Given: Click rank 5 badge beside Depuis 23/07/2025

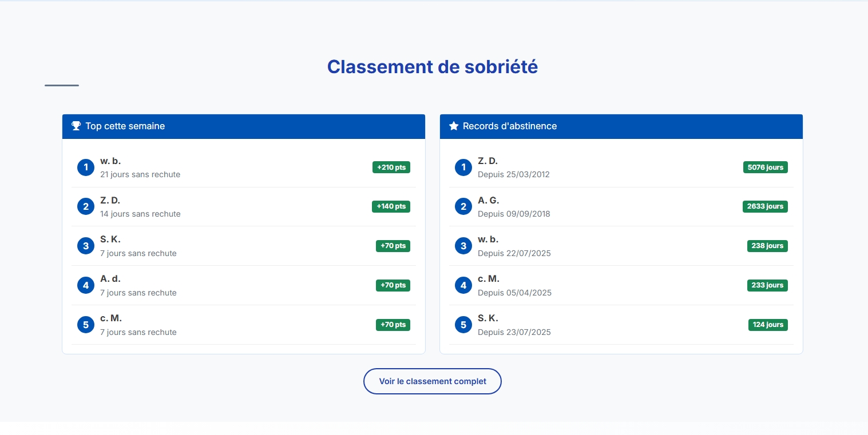Looking at the screenshot, I should [x=463, y=325].
